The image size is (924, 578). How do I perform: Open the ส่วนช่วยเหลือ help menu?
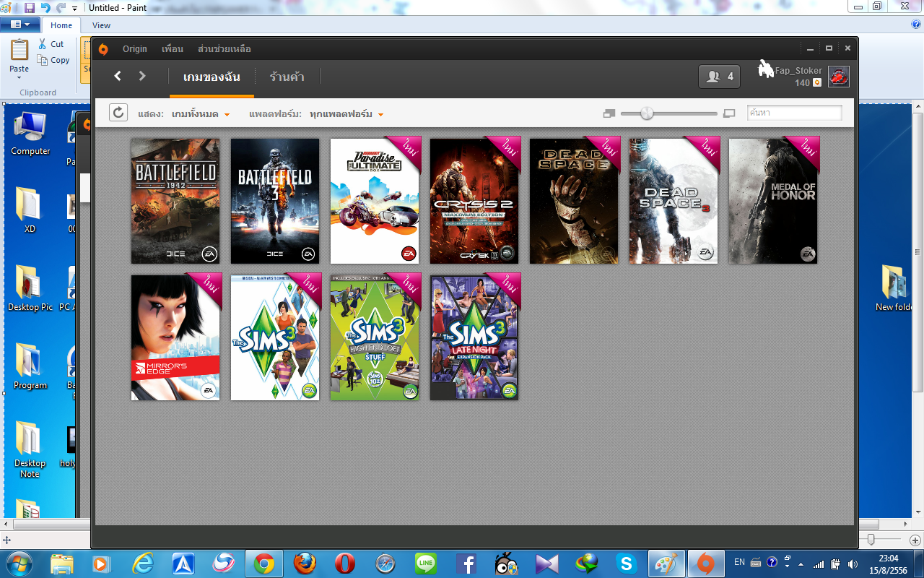click(225, 49)
